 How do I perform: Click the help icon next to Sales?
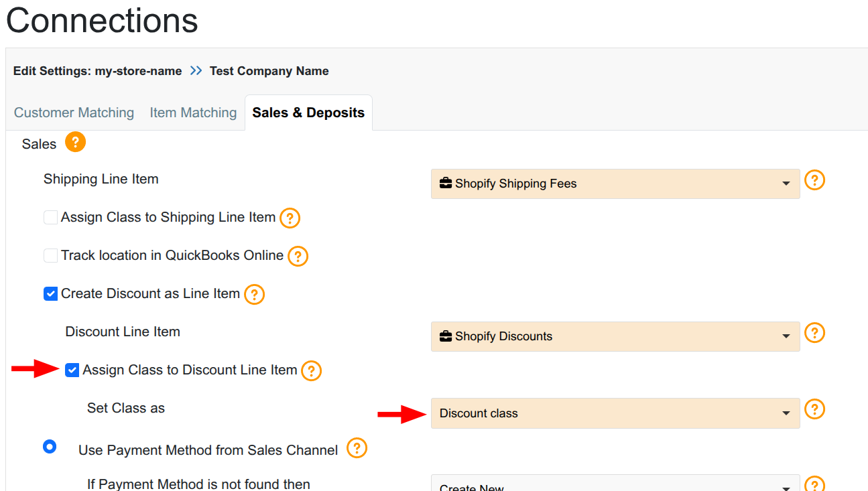75,143
